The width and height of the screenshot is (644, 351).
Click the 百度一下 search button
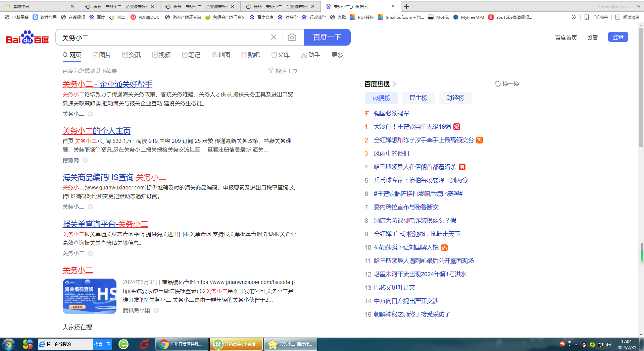pos(327,37)
